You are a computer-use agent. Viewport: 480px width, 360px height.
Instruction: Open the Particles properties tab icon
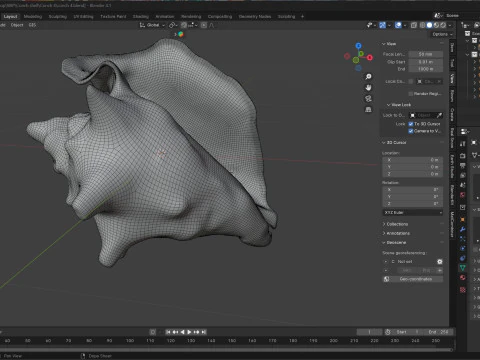463,239
